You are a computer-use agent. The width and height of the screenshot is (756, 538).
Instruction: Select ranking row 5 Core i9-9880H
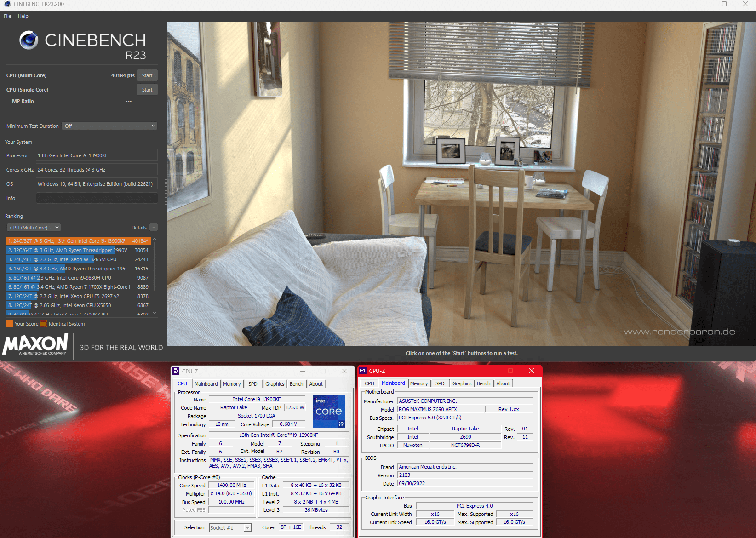point(78,278)
